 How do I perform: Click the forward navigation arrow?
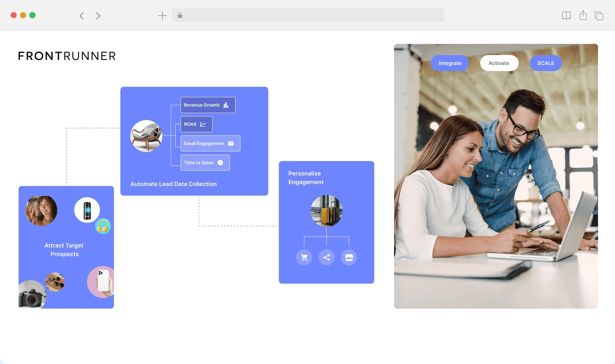98,15
